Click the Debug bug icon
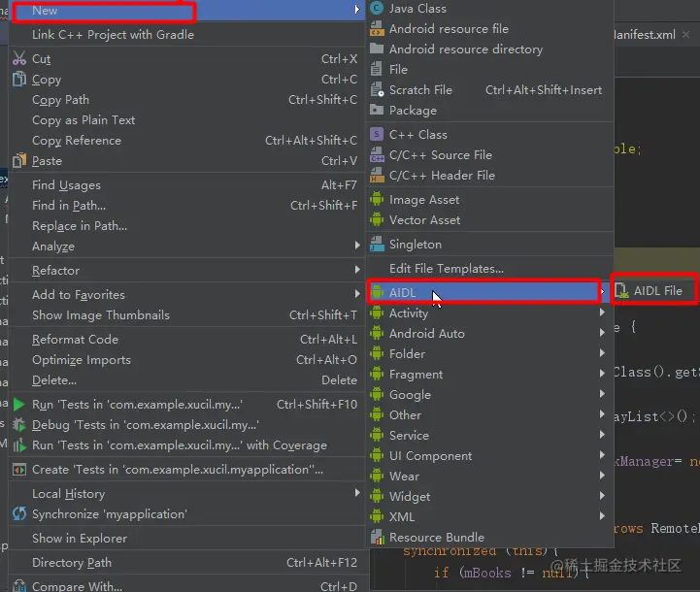 click(x=19, y=425)
